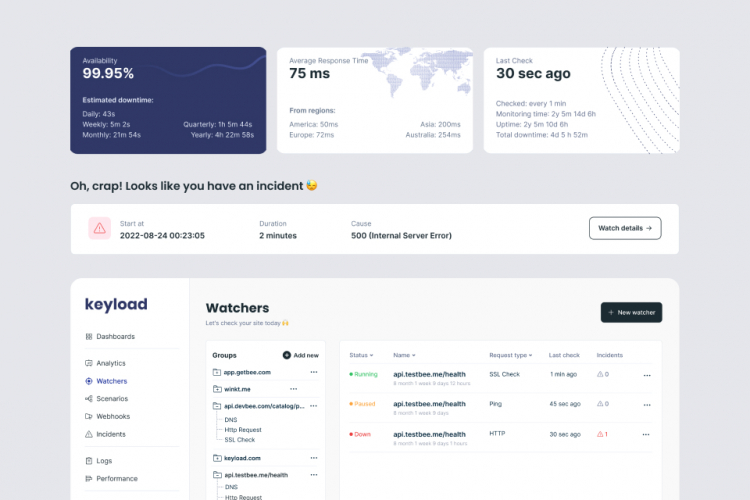Click incident count icon in Running row
The image size is (750, 500).
[x=600, y=374]
